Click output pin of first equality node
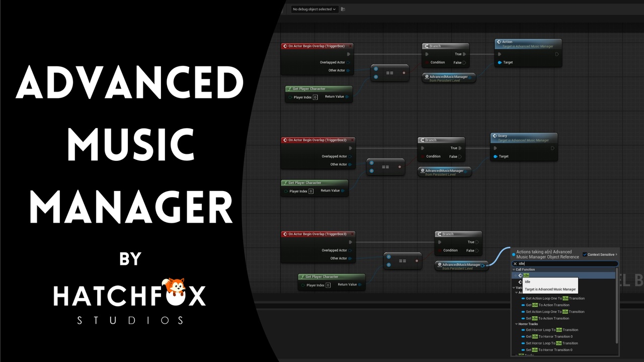The height and width of the screenshot is (362, 644). (x=404, y=73)
